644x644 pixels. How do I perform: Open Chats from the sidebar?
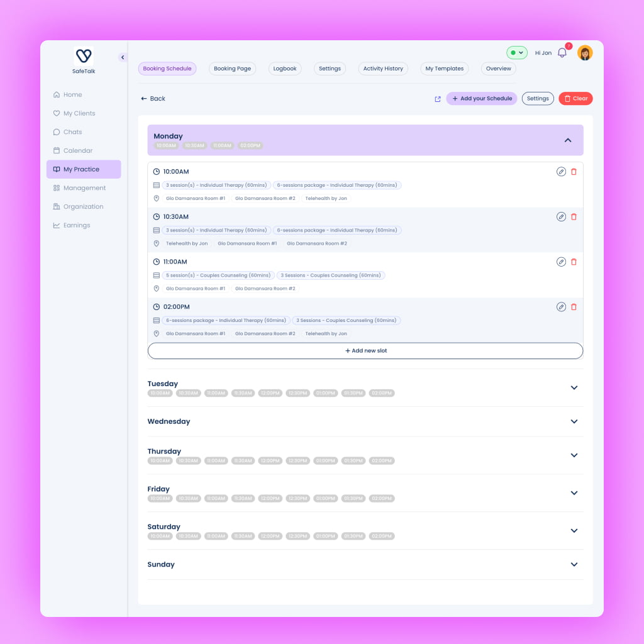(72, 132)
